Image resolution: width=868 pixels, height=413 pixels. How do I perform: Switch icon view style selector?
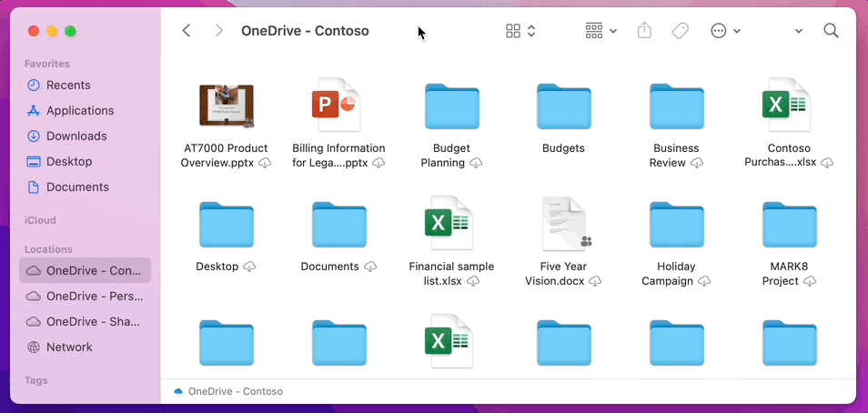(520, 31)
